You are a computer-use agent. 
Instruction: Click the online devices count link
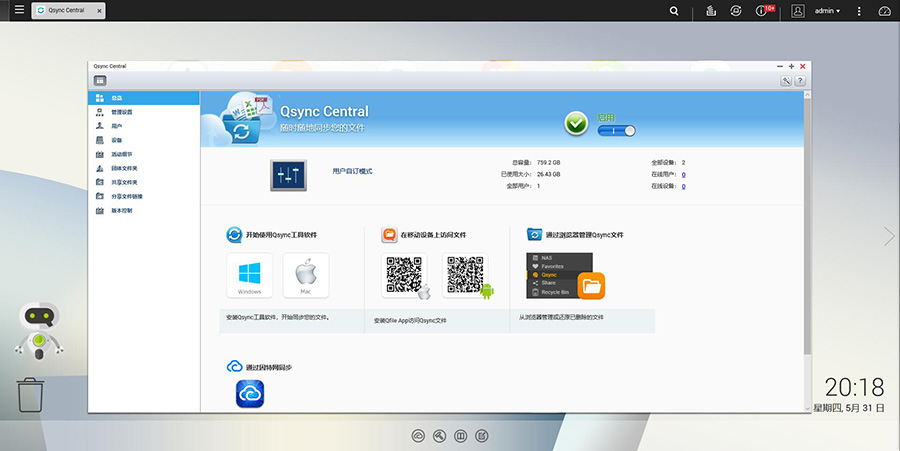[683, 186]
